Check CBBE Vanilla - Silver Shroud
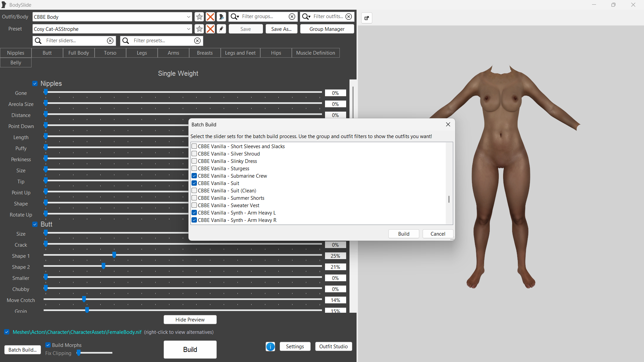This screenshot has width=644, height=362. [194, 154]
